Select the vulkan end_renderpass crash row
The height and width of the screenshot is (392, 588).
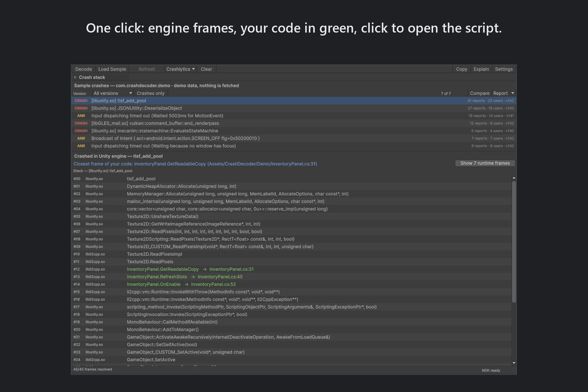pos(294,123)
